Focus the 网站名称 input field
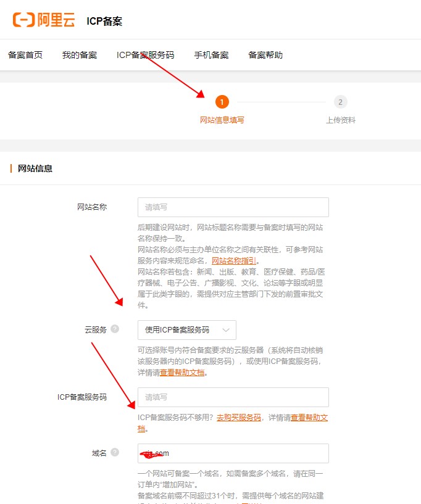 coord(233,207)
